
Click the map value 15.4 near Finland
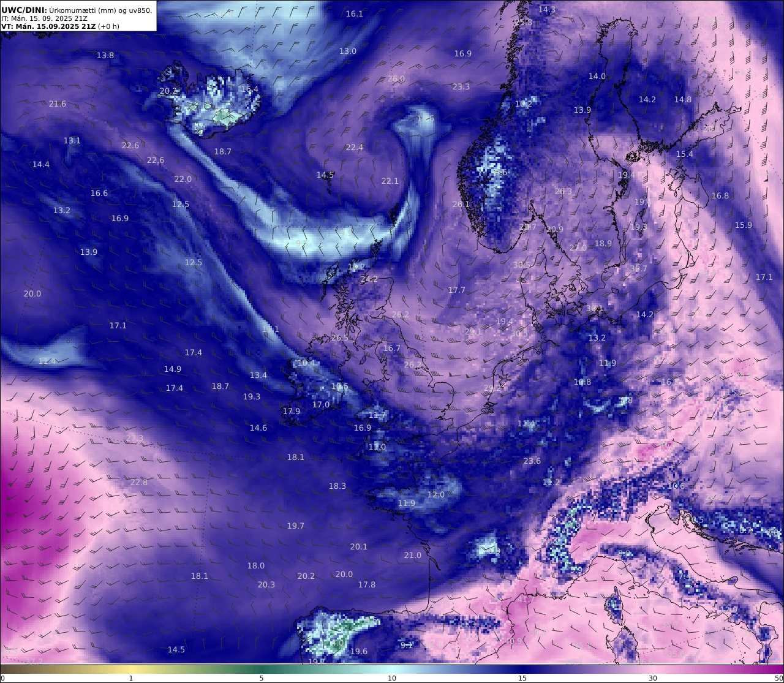(685, 154)
